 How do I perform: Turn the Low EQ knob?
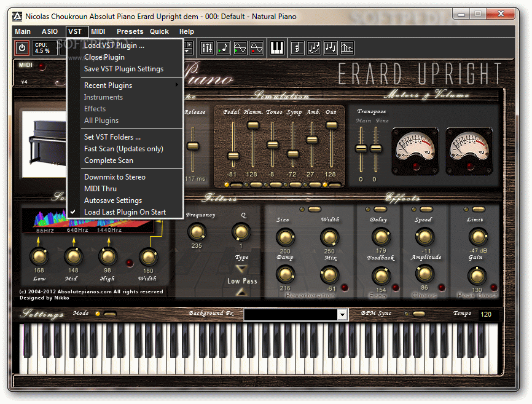click(39, 256)
